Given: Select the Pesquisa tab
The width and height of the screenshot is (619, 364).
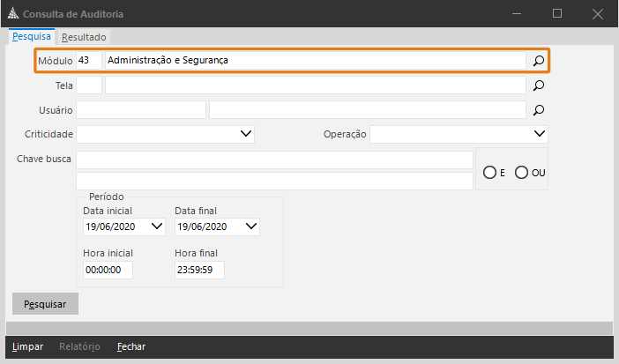Looking at the screenshot, I should (x=31, y=37).
